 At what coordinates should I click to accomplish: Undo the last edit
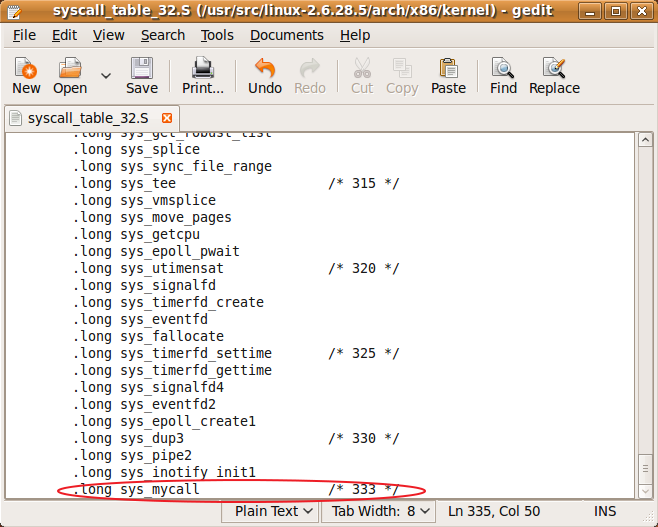tap(265, 76)
